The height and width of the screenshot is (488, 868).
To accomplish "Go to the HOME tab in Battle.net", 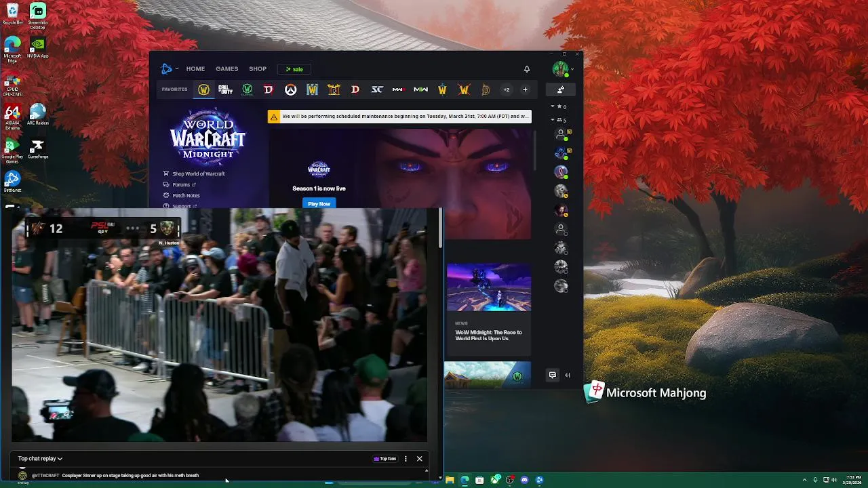I will click(195, 69).
